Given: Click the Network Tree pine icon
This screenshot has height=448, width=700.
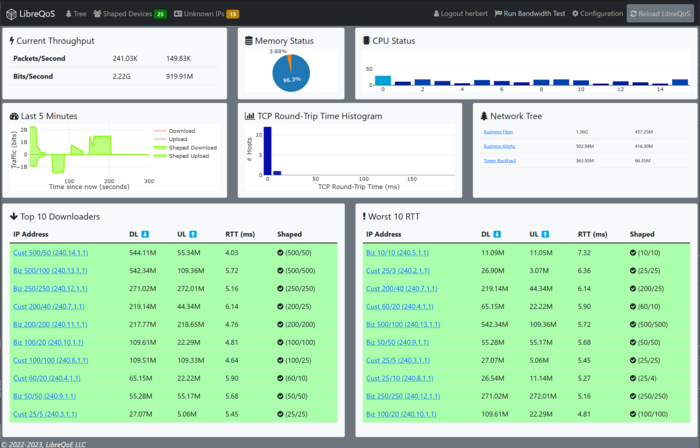Looking at the screenshot, I should point(484,116).
